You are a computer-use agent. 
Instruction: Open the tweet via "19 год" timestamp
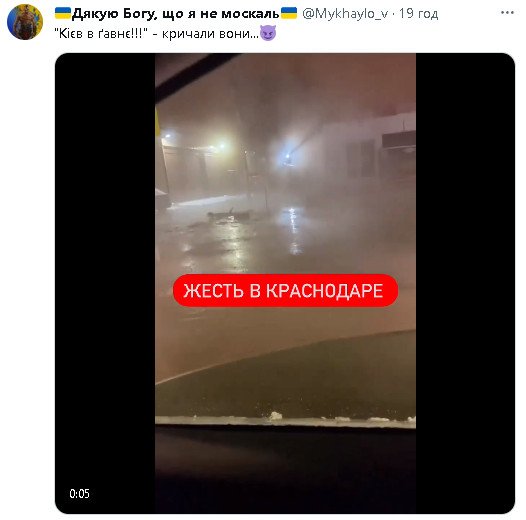418,14
